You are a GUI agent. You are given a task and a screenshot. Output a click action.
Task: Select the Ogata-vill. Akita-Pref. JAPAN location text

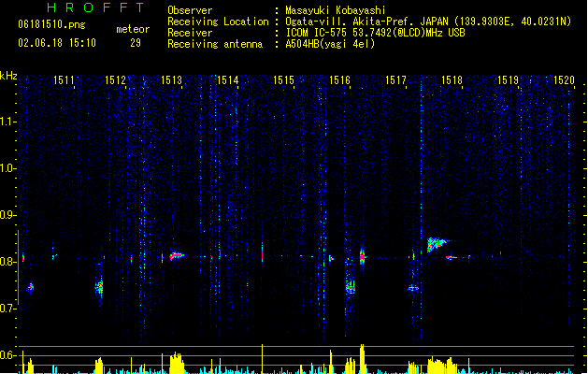coord(428,22)
